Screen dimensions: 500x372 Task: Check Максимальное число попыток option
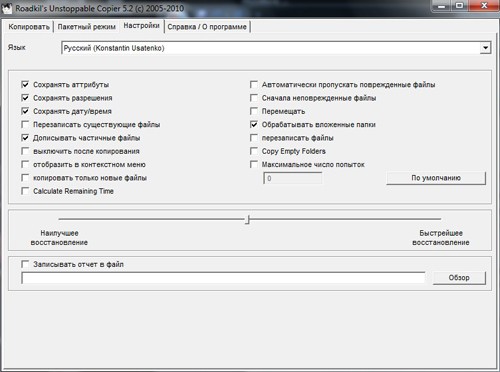click(254, 164)
